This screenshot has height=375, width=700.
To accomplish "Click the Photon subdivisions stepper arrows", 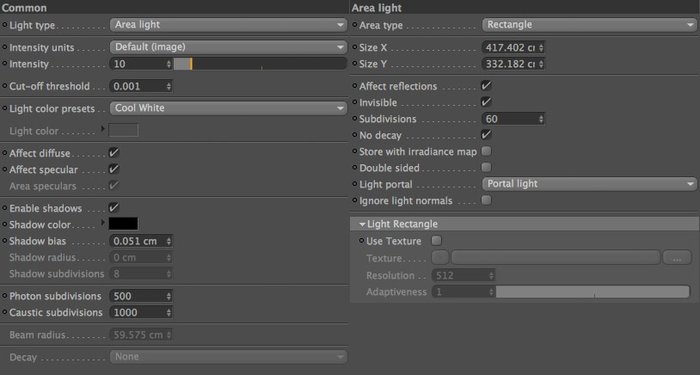I will click(x=169, y=296).
